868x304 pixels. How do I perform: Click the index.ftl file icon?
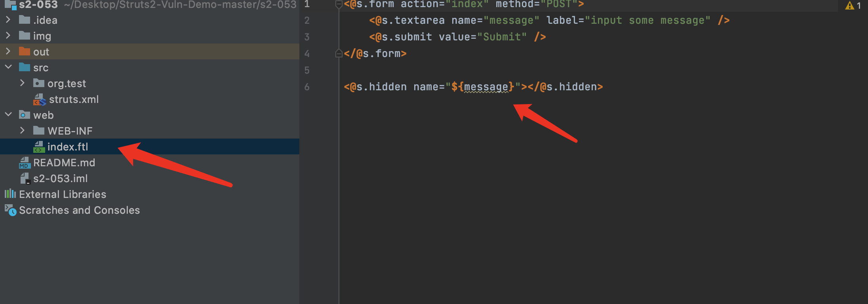(39, 147)
